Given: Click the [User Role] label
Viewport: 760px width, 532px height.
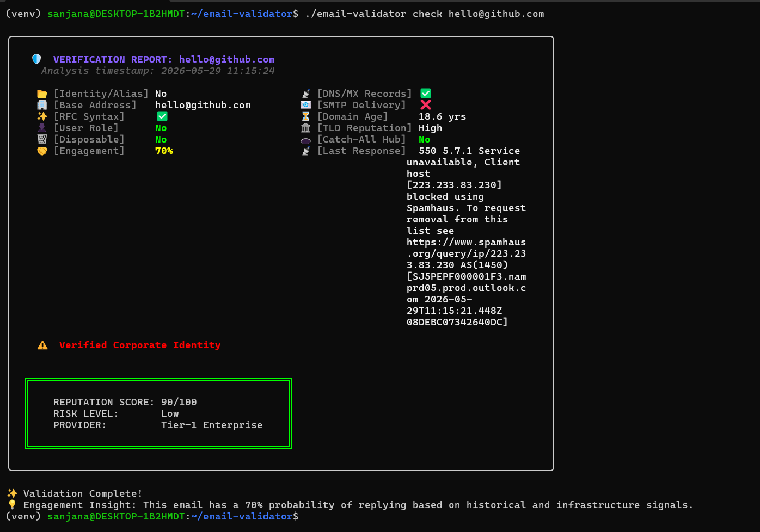Looking at the screenshot, I should click(x=86, y=128).
